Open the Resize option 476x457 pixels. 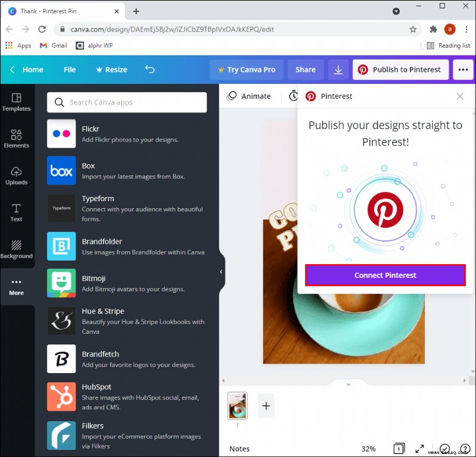[x=112, y=70]
